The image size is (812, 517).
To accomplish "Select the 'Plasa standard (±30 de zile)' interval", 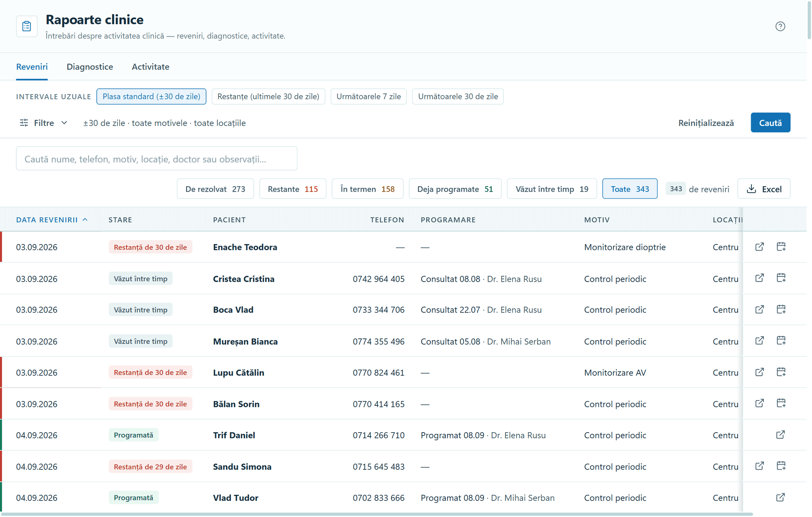I will point(151,97).
